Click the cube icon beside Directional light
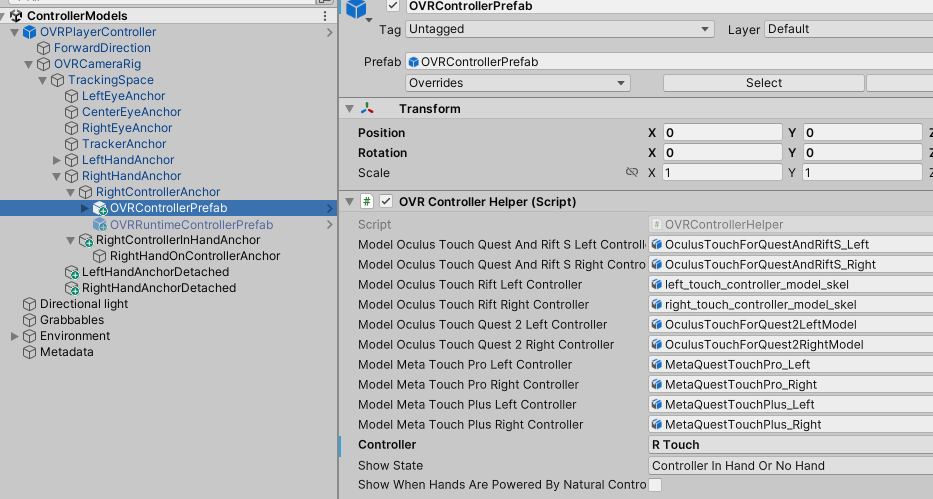The image size is (933, 499). pyautogui.click(x=29, y=305)
